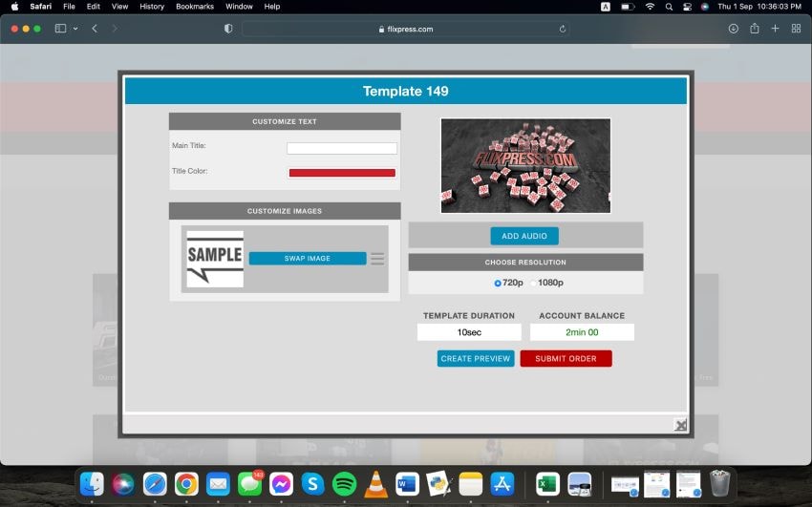Open Safari downloads icon
The width and height of the screenshot is (812, 507).
coord(734,29)
